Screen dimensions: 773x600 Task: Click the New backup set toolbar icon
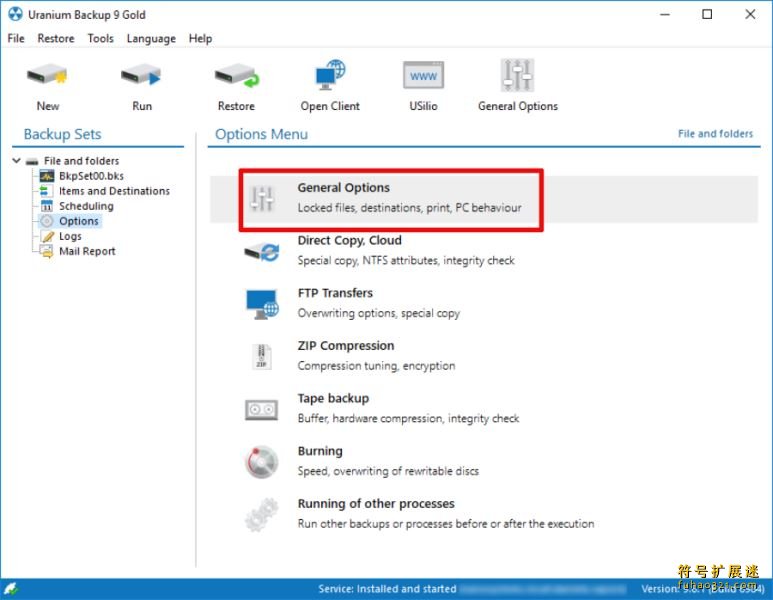[47, 75]
